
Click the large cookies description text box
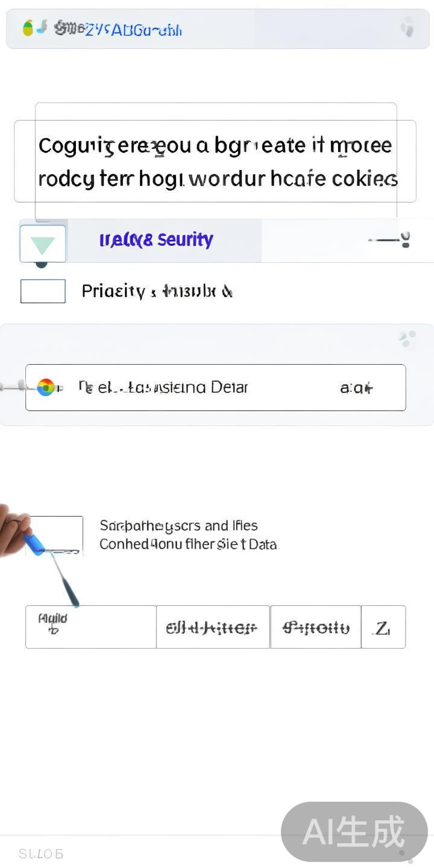coord(215,162)
